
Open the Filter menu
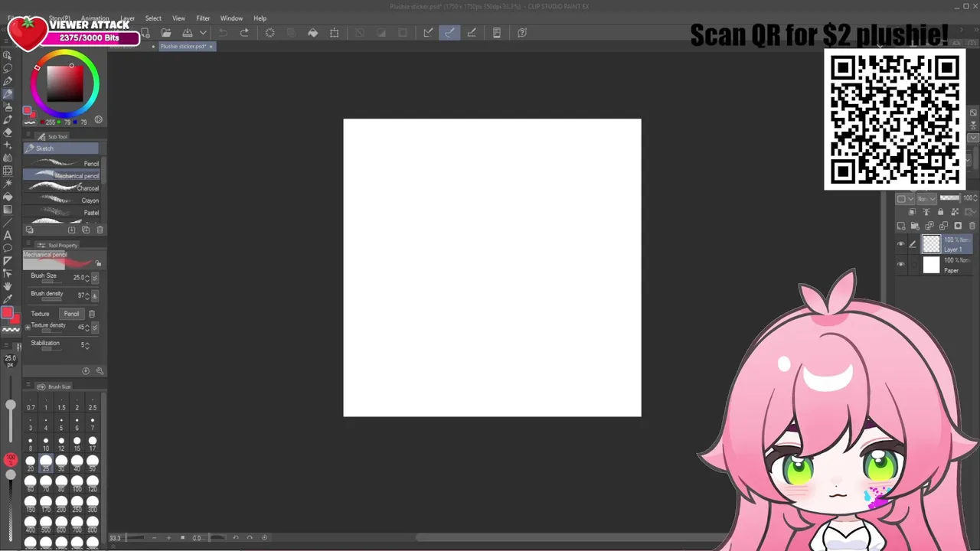(x=203, y=18)
